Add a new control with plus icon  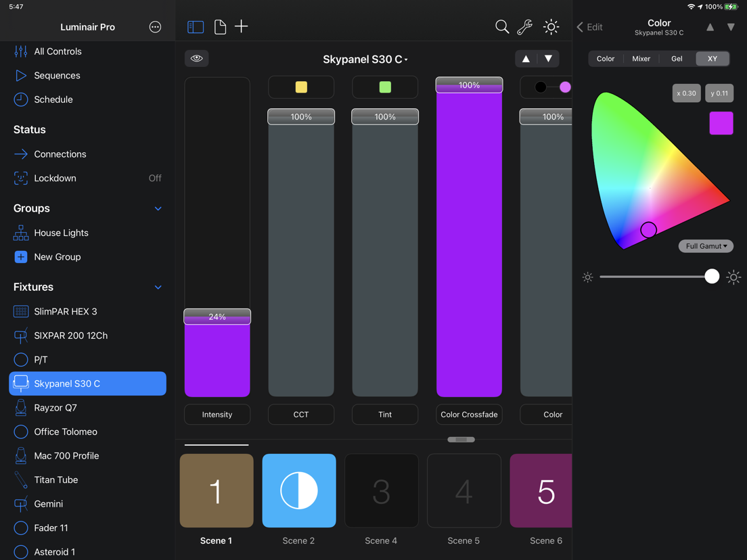coord(242,26)
